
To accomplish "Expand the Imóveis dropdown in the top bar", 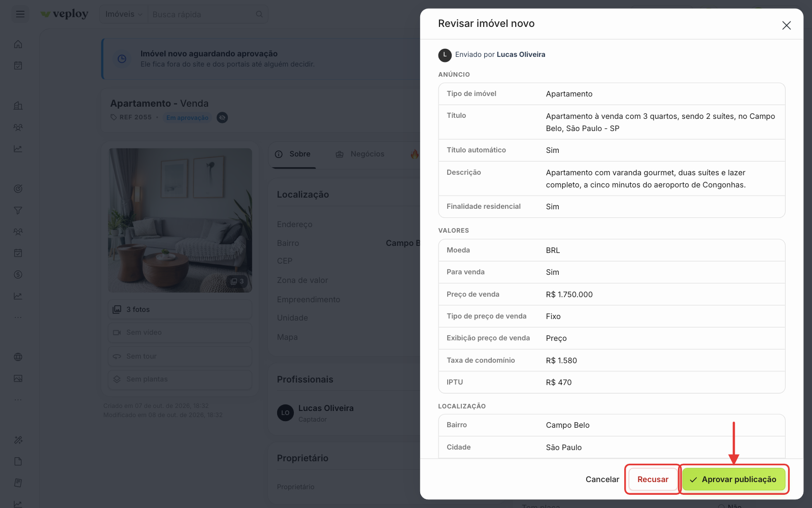I will (124, 14).
